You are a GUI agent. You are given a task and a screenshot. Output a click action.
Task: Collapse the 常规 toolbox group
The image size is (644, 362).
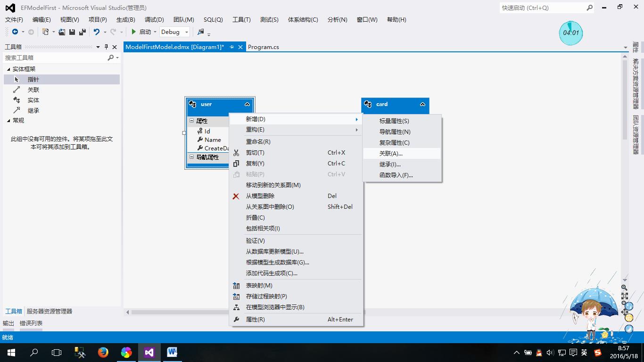pyautogui.click(x=8, y=120)
